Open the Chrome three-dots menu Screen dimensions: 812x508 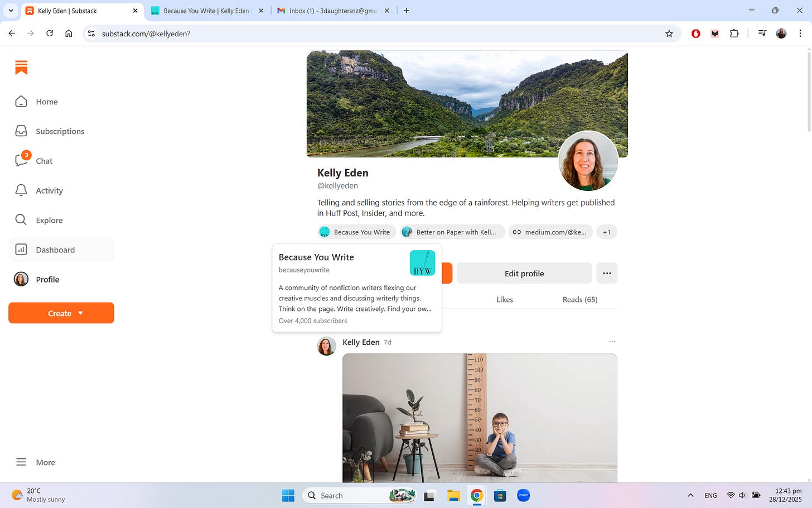800,33
